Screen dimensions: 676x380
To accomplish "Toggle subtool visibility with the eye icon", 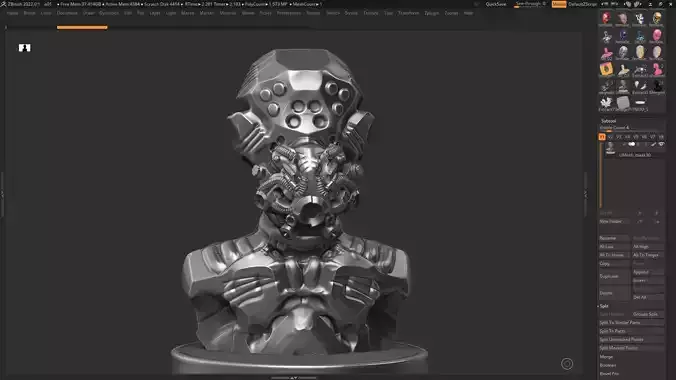I will [661, 144].
